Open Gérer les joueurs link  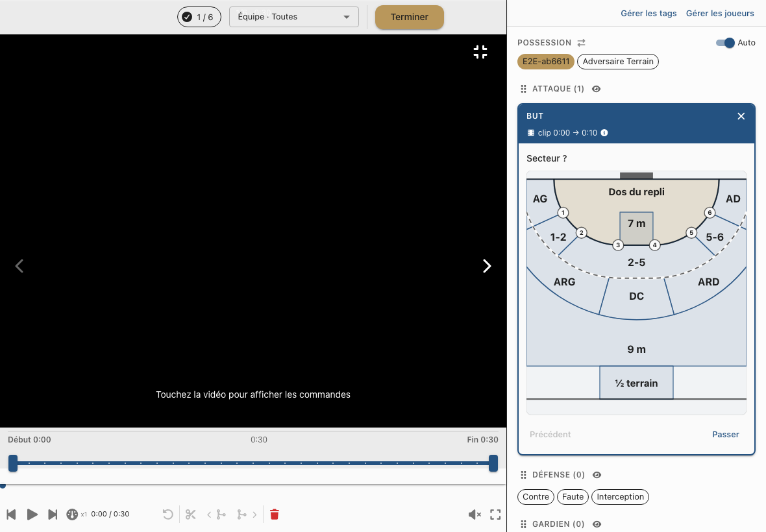720,13
